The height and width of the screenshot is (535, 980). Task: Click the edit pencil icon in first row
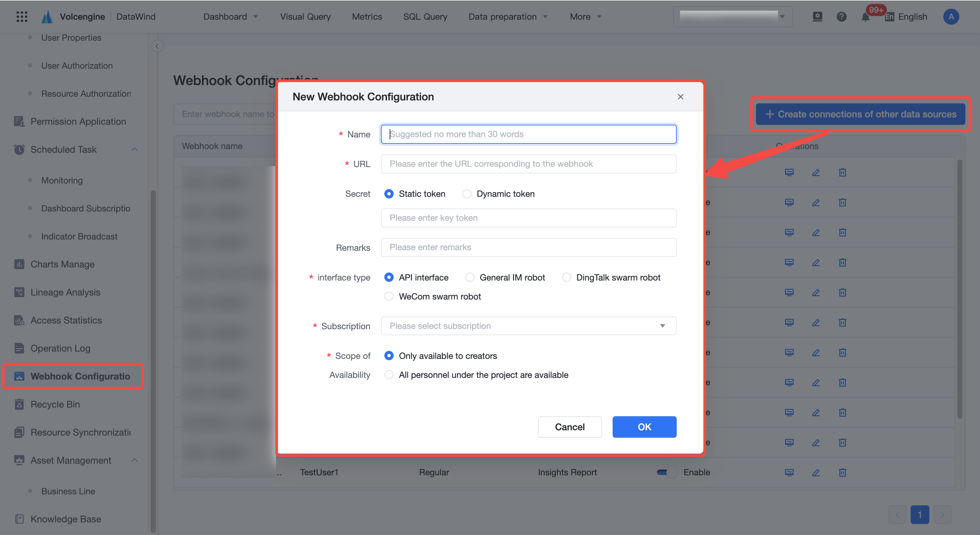[816, 172]
